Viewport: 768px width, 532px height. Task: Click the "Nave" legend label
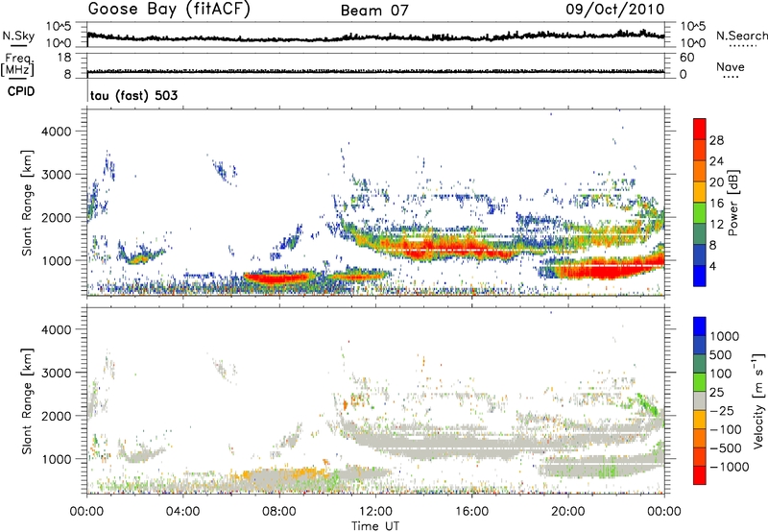pyautogui.click(x=731, y=67)
